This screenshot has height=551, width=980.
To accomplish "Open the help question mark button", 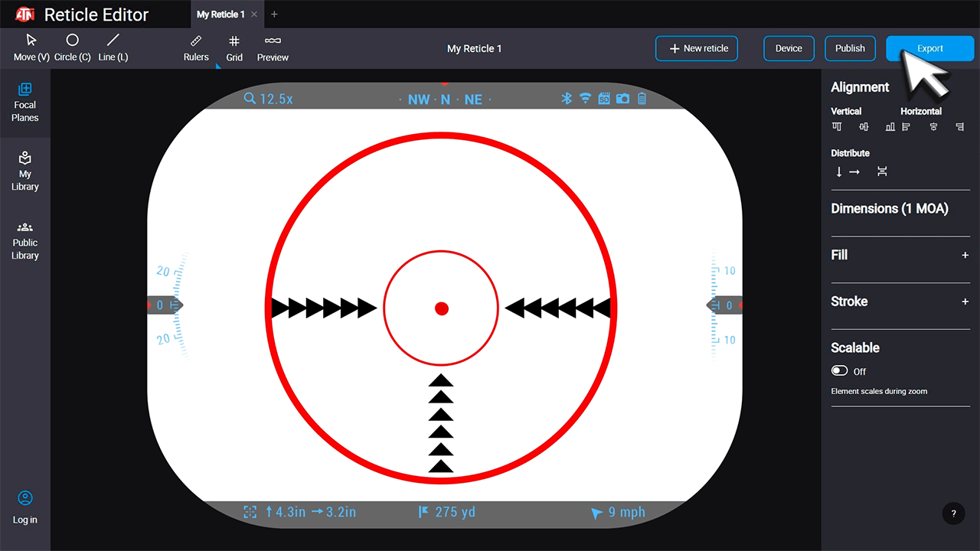I will 953,514.
